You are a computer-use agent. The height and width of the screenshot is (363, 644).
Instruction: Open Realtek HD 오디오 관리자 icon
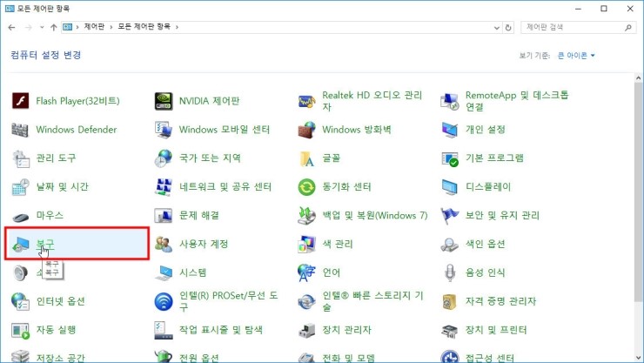tap(306, 101)
